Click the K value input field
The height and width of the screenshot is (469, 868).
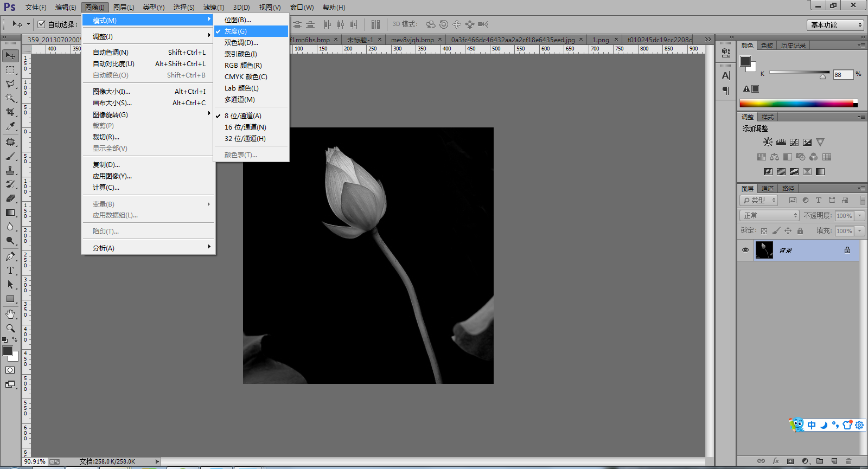point(843,75)
